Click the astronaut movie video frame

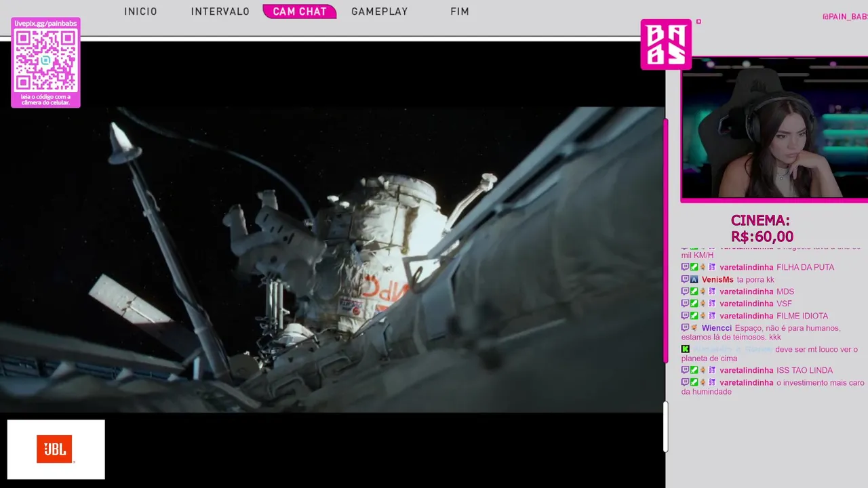coord(332,260)
